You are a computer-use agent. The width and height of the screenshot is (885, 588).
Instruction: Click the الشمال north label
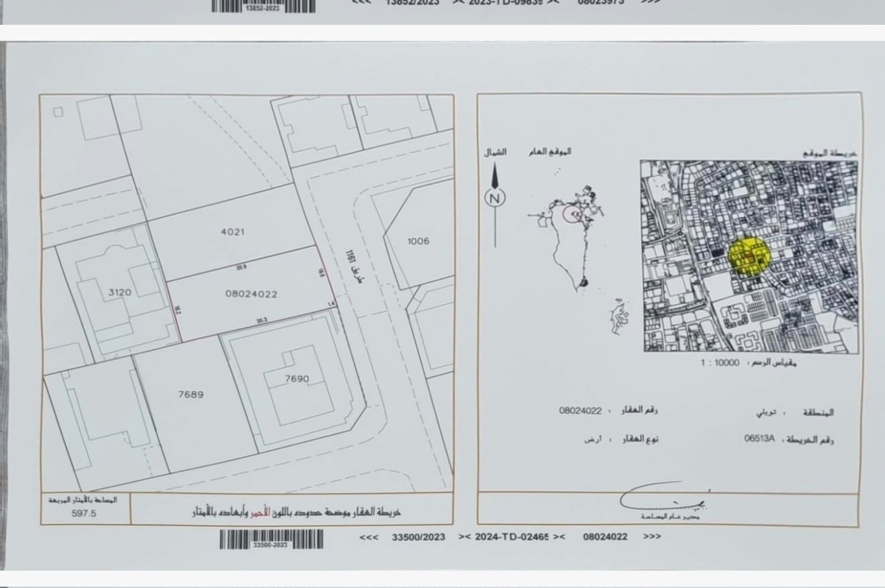(494, 152)
